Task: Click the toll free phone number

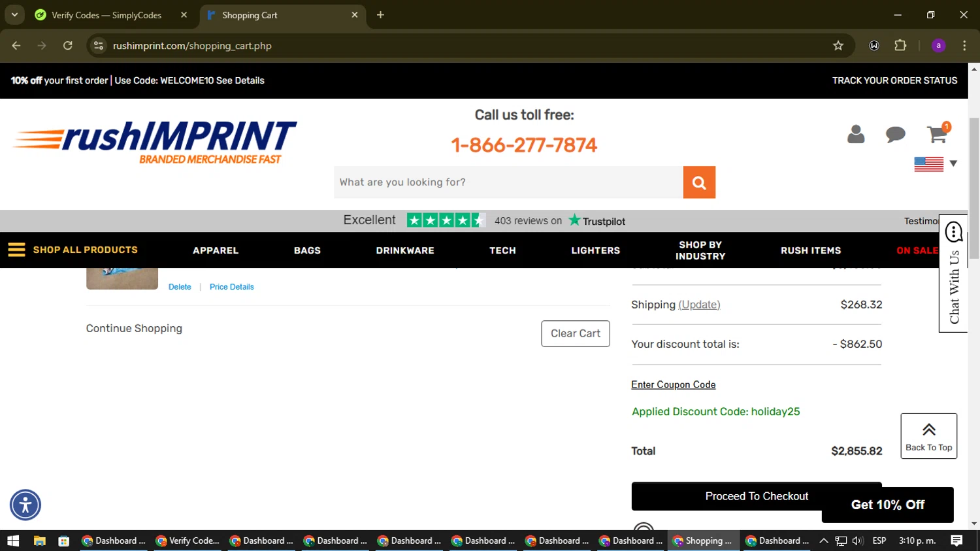Action: (x=524, y=144)
